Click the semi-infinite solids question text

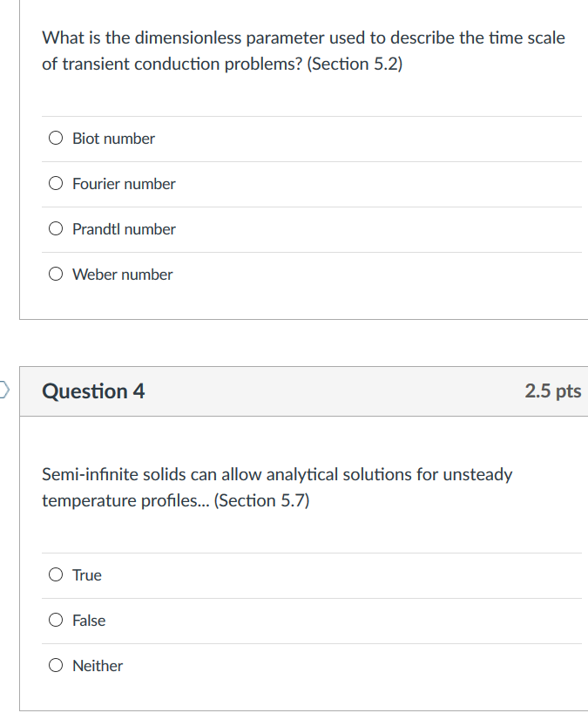[x=277, y=475]
